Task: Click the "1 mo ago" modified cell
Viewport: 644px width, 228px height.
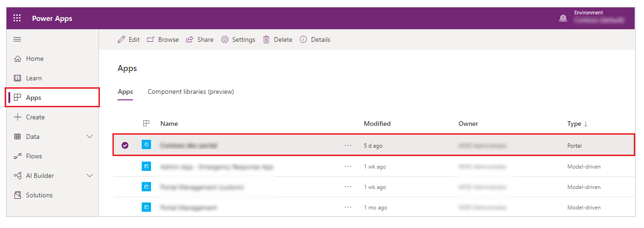Action: tap(375, 208)
